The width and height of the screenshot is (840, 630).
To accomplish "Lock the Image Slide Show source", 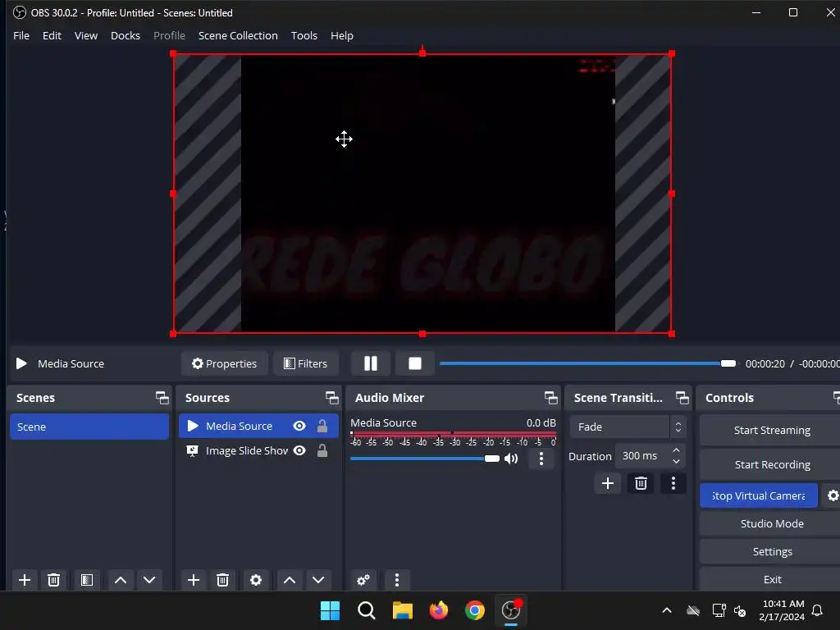I will click(322, 450).
